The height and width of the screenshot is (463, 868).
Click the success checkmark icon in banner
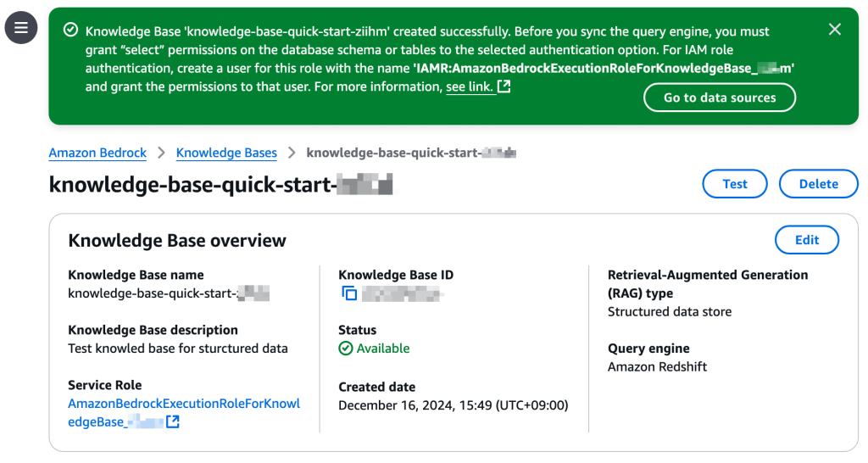click(70, 30)
